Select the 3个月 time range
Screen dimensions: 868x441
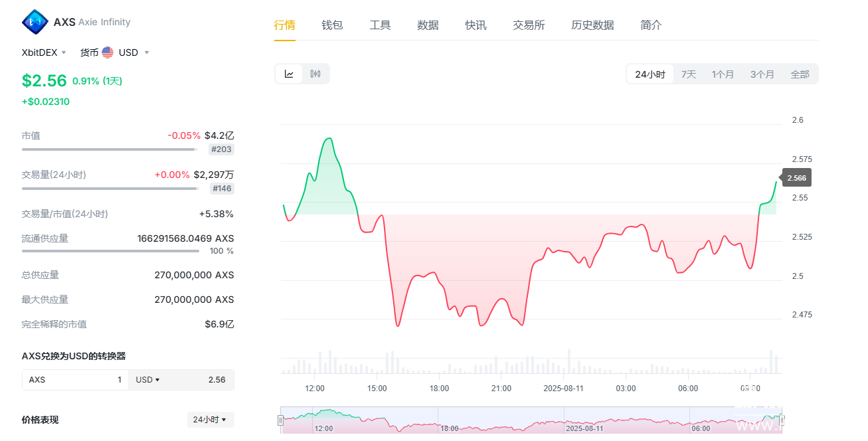(x=762, y=74)
